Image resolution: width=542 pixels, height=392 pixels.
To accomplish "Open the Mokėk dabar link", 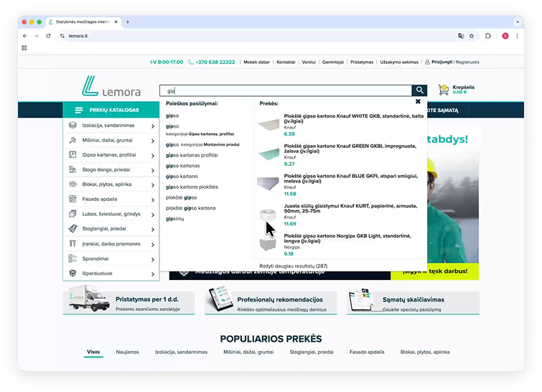I will point(256,62).
